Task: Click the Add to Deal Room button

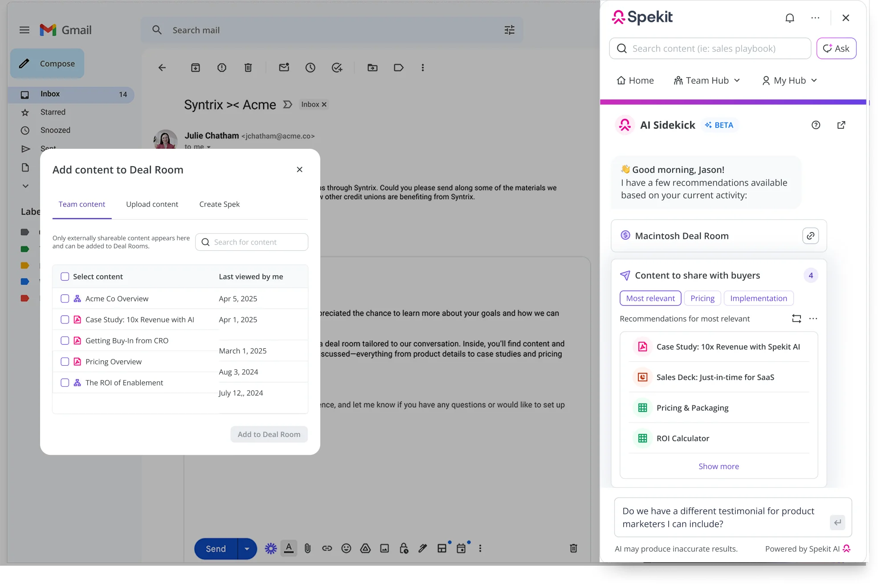Action: 269,434
